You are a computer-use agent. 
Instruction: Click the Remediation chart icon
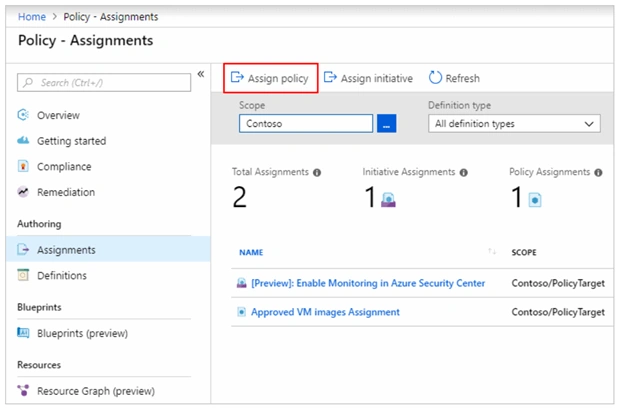click(23, 192)
